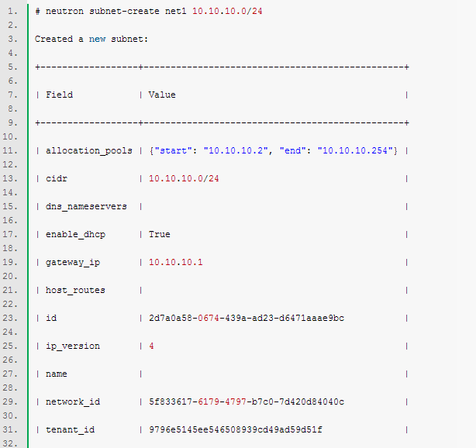Click the 10.10.10.0/24 cidr value in table
476x448 pixels.
point(184,178)
